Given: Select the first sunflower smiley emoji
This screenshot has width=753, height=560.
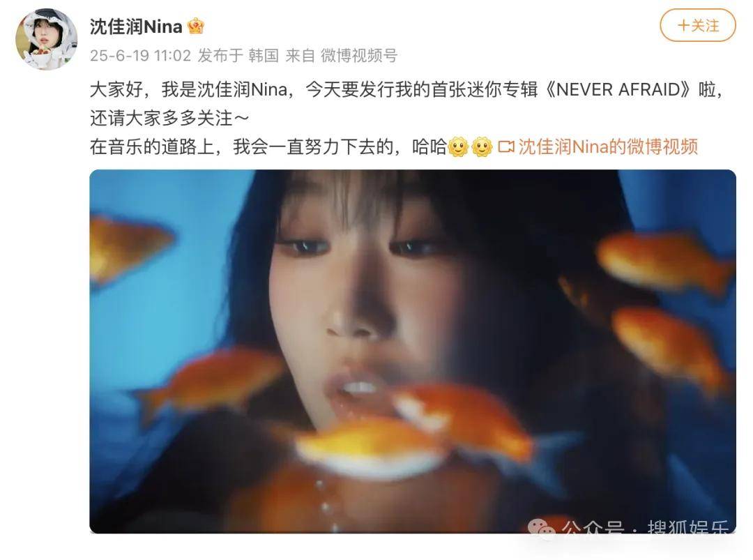Looking at the screenshot, I should 458,146.
